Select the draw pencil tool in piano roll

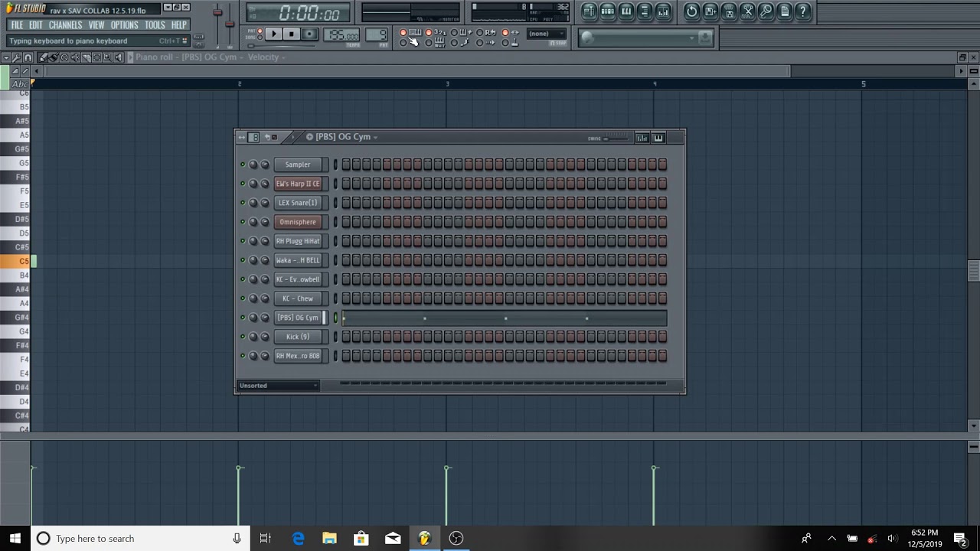[x=43, y=57]
